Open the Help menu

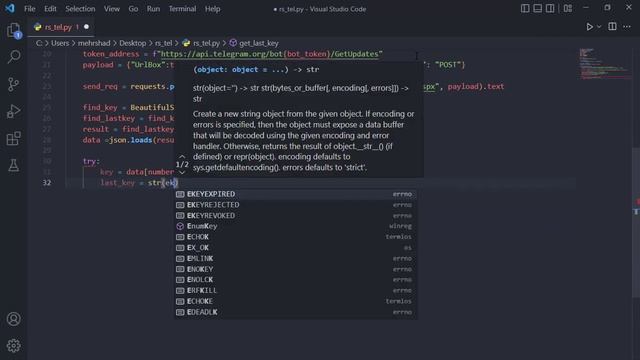pos(213,9)
